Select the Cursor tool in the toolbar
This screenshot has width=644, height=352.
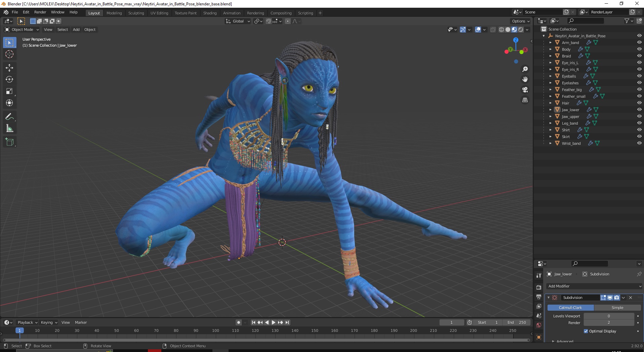pos(9,54)
